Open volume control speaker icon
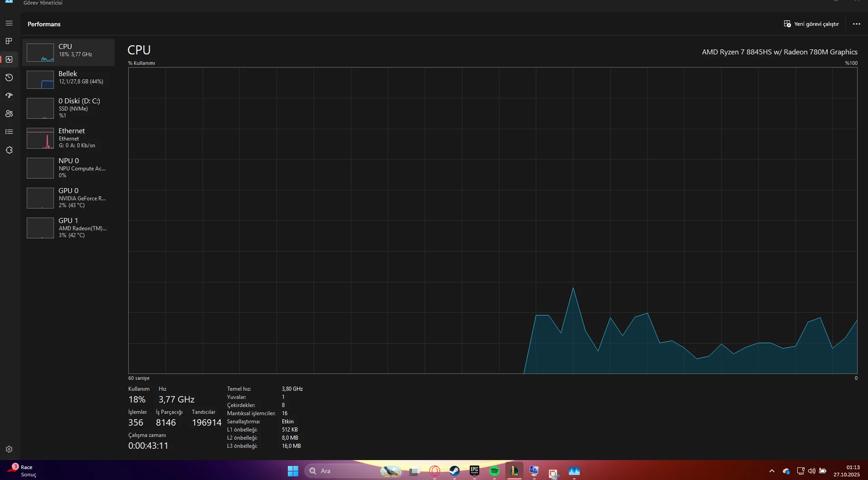 (811, 471)
